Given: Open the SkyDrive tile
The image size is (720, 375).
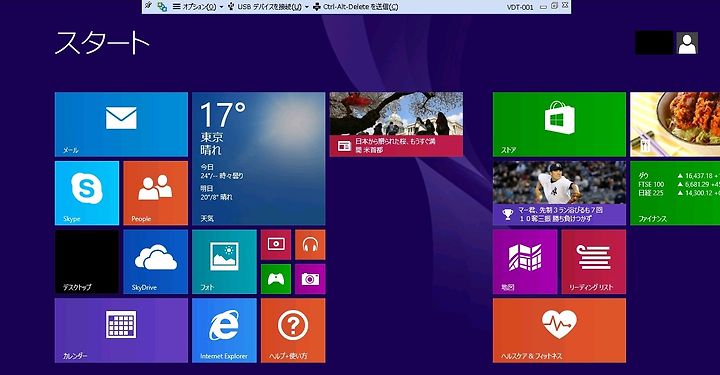Looking at the screenshot, I should pos(156,262).
